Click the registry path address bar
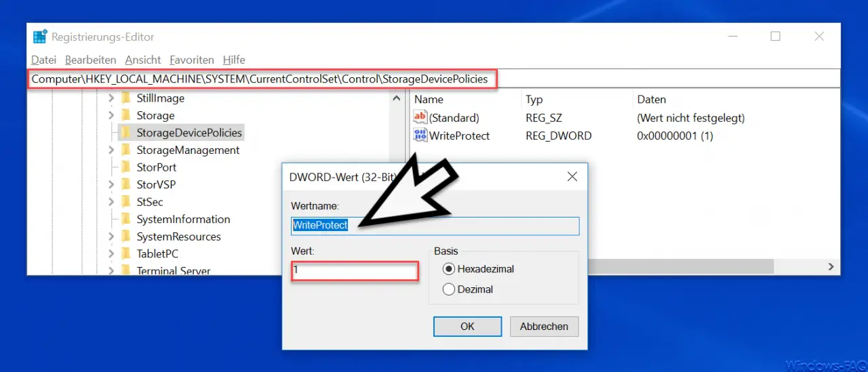This screenshot has width=868, height=372. pos(434,79)
